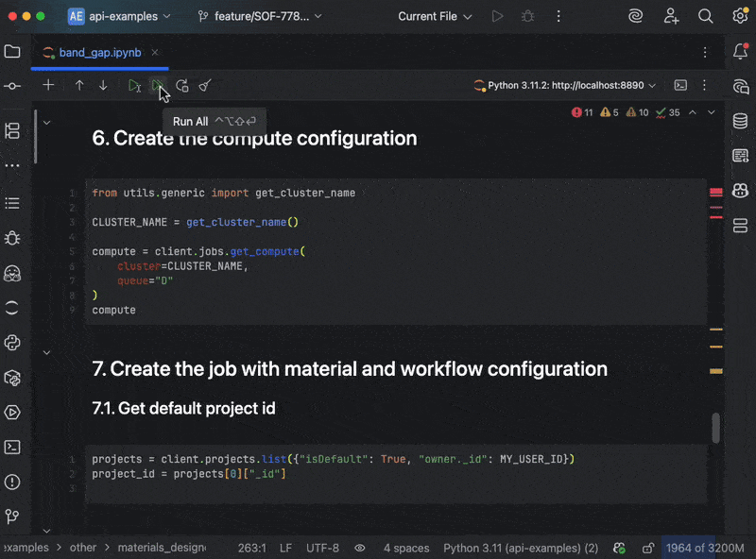The width and height of the screenshot is (756, 559).
Task: Open the Problems tool window
Action: [12, 482]
